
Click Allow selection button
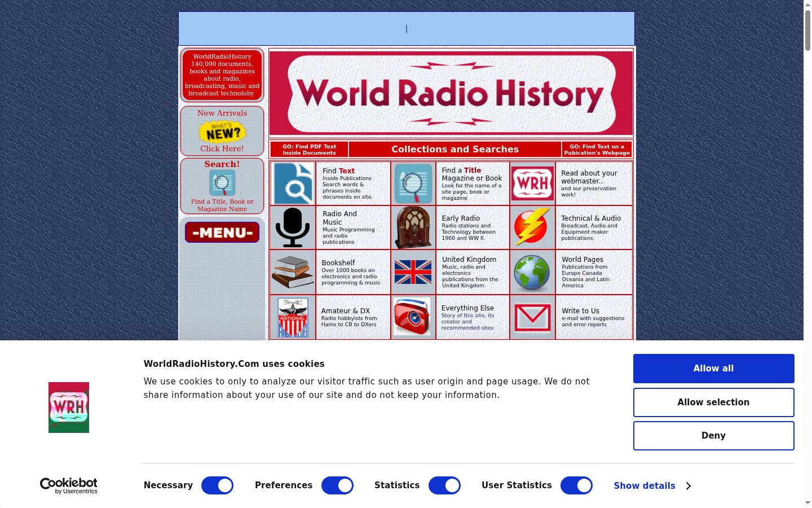point(714,402)
